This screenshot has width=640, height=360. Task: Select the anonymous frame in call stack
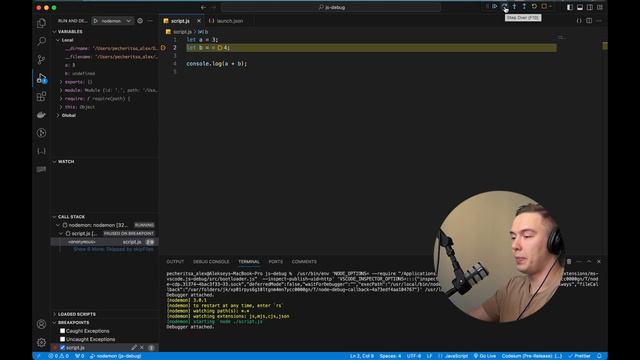(104, 242)
